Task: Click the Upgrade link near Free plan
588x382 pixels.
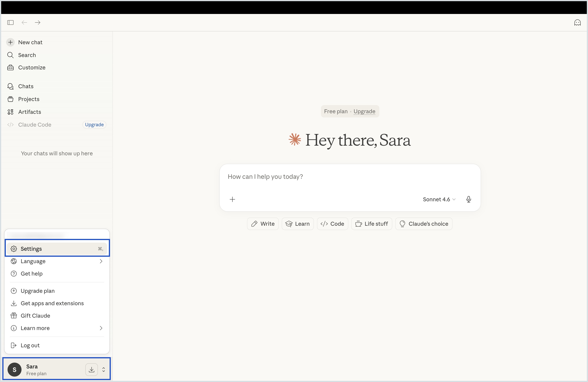Action: [x=364, y=111]
